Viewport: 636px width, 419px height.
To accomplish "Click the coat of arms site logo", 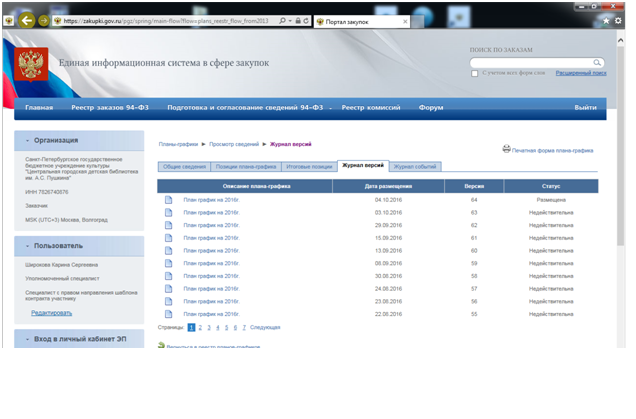I will (x=31, y=64).
